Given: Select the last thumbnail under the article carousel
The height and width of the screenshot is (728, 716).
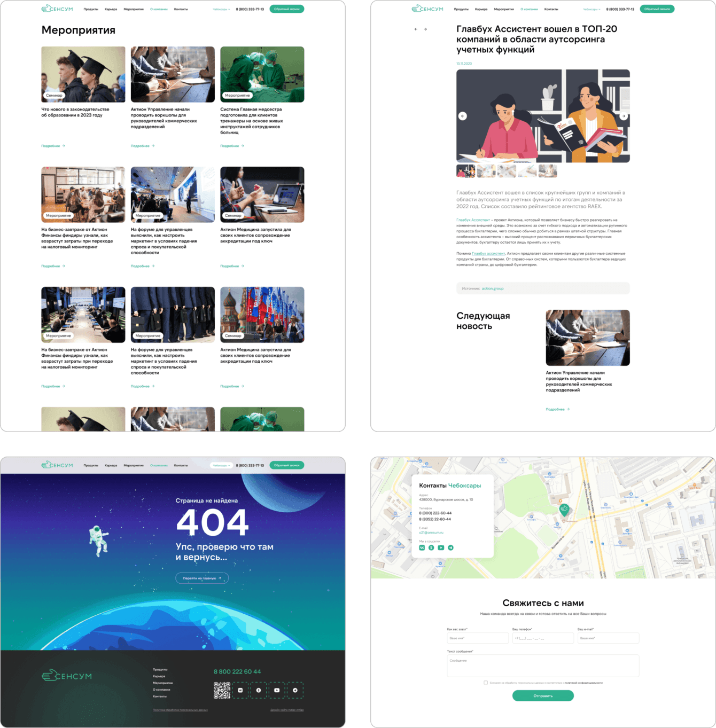Looking at the screenshot, I should (548, 171).
